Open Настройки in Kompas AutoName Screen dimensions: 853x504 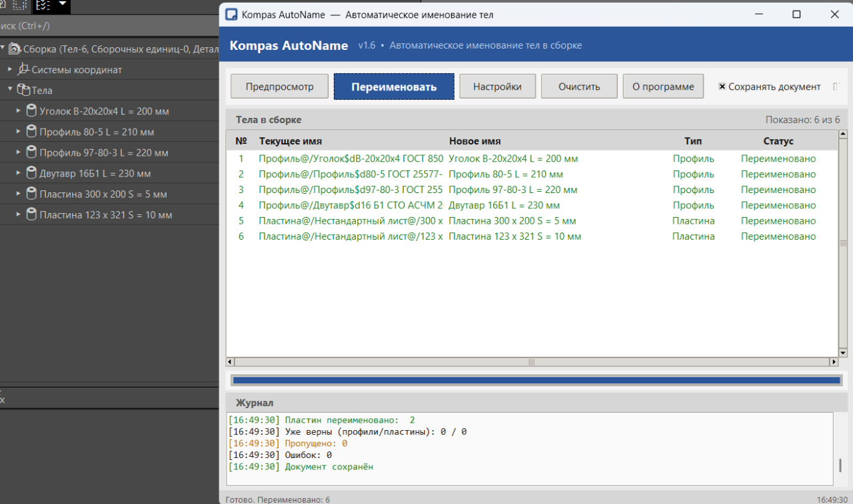pyautogui.click(x=497, y=87)
